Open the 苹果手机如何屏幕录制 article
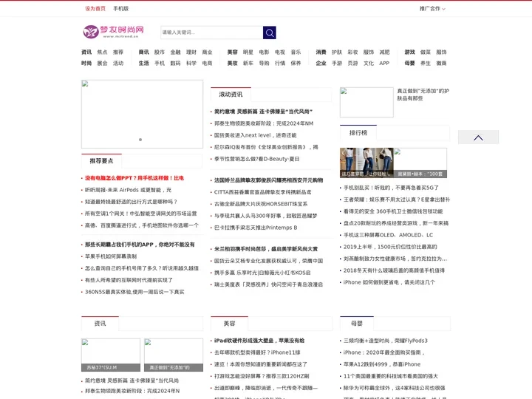This screenshot has height=399, width=532. point(111,256)
